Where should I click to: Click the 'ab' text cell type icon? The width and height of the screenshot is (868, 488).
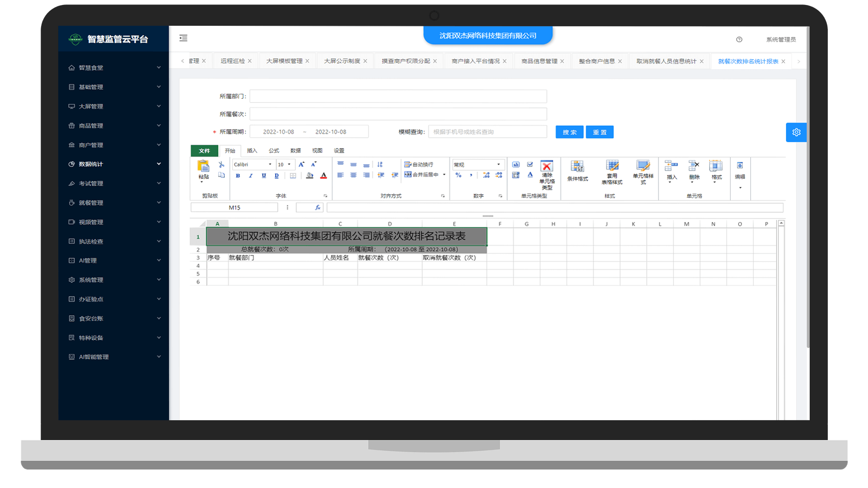[x=516, y=164]
